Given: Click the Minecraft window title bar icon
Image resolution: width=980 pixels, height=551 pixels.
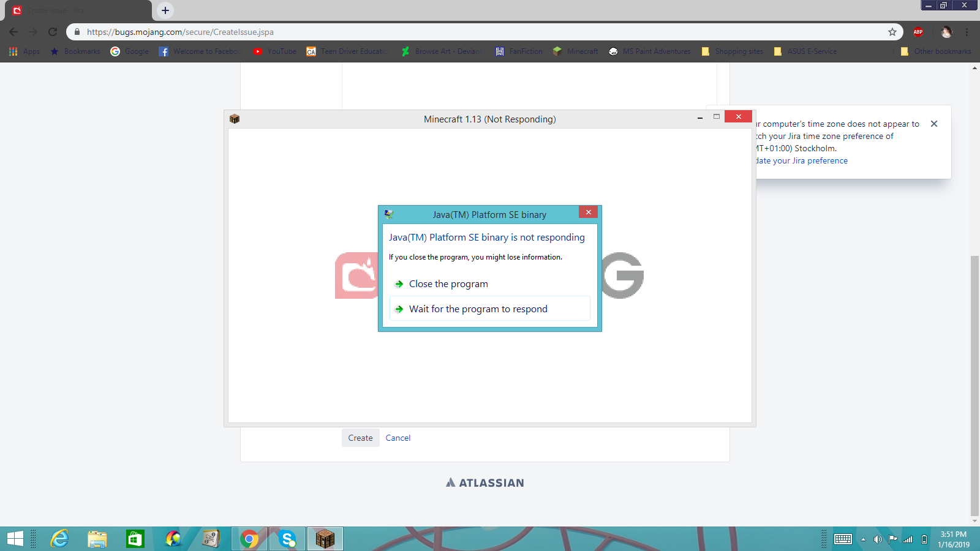Looking at the screenshot, I should click(234, 119).
